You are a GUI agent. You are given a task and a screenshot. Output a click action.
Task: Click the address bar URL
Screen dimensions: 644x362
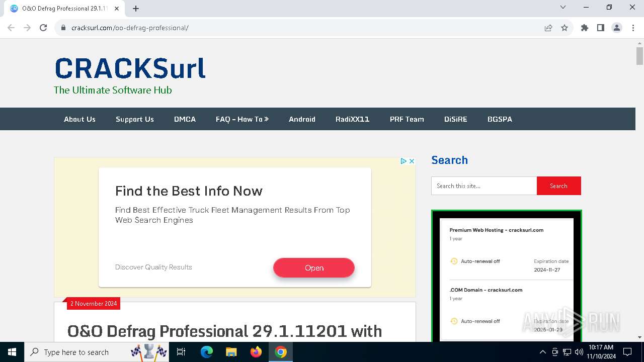(130, 28)
